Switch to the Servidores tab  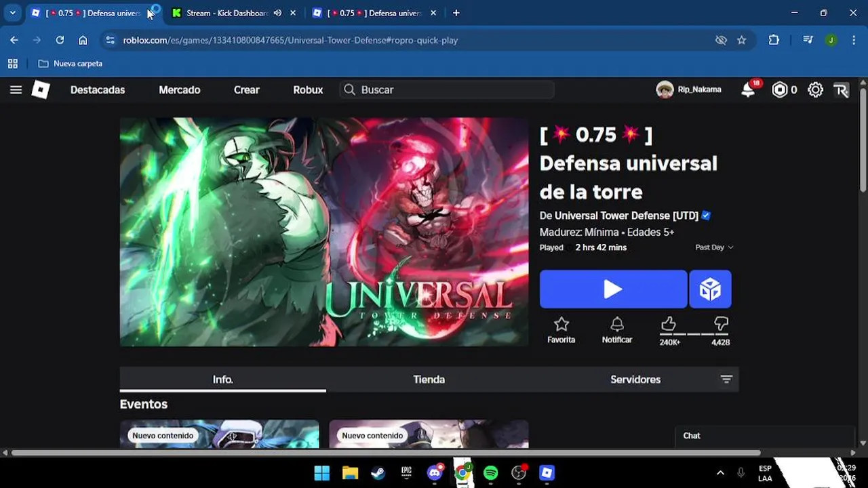[x=635, y=380]
